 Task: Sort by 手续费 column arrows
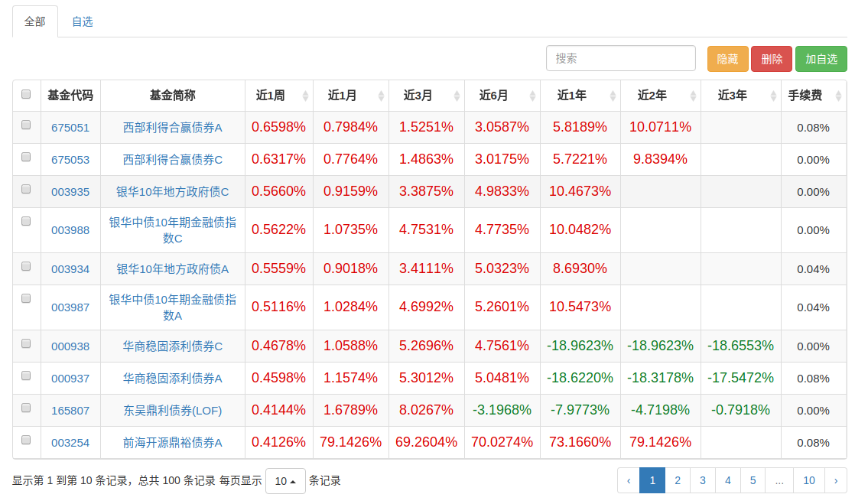839,96
